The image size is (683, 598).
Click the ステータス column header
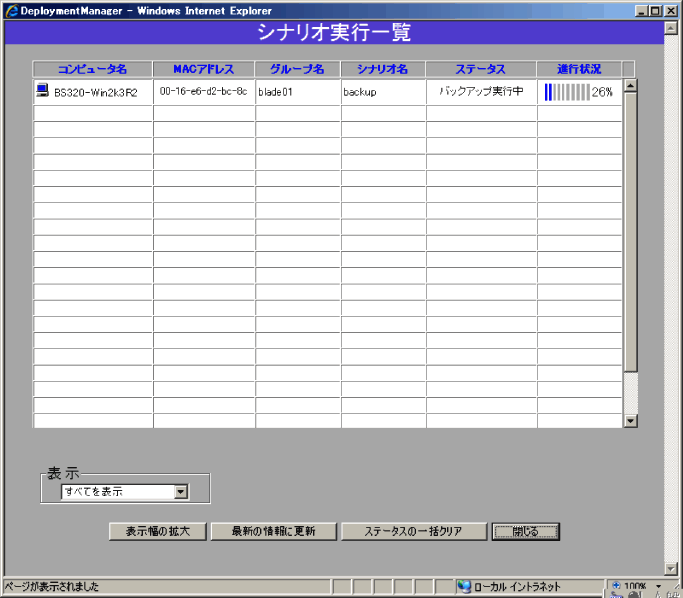[481, 69]
